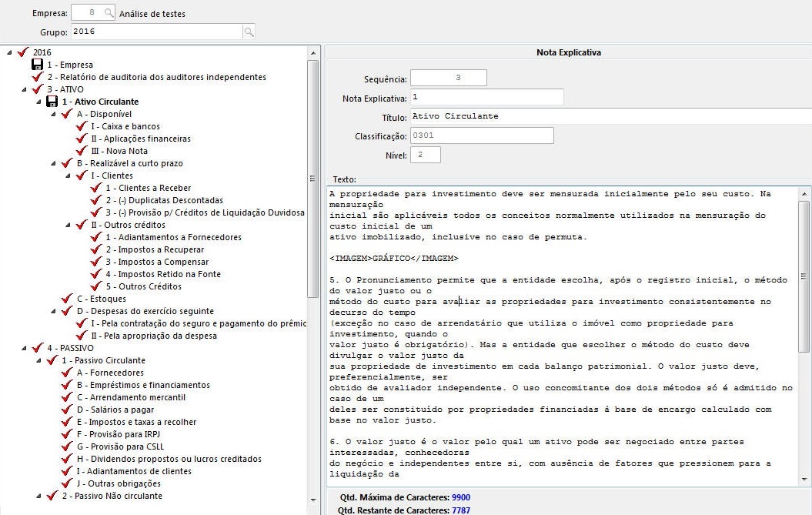Viewport: 812px width, 515px height.
Task: Click the checkmark beside 2 - Impostos a Recuperar
Action: coord(95,249)
